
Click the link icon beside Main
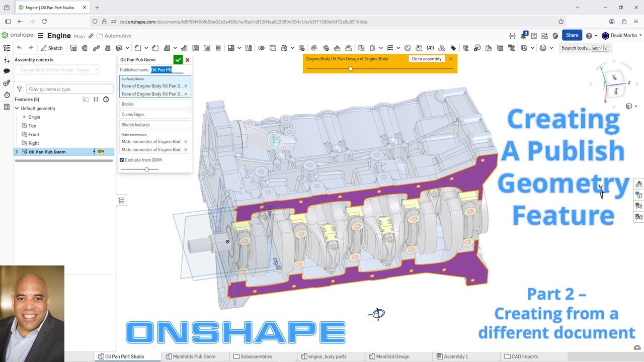[91, 36]
